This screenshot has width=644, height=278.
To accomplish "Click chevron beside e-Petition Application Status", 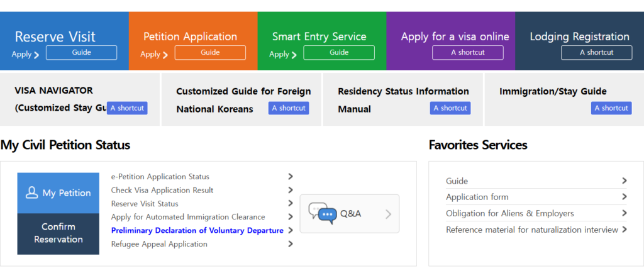I will pyautogui.click(x=291, y=177).
